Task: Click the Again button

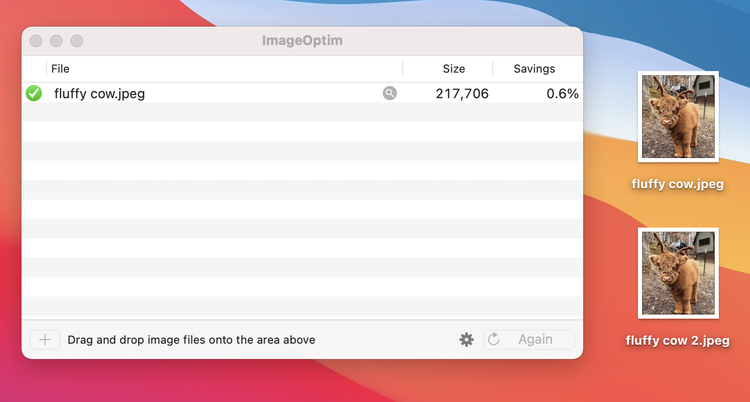Action: coord(529,339)
